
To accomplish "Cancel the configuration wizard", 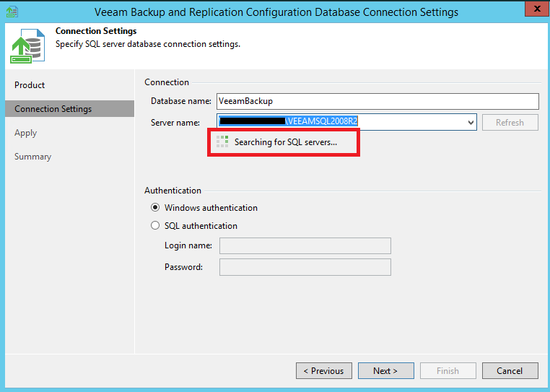I will (510, 370).
